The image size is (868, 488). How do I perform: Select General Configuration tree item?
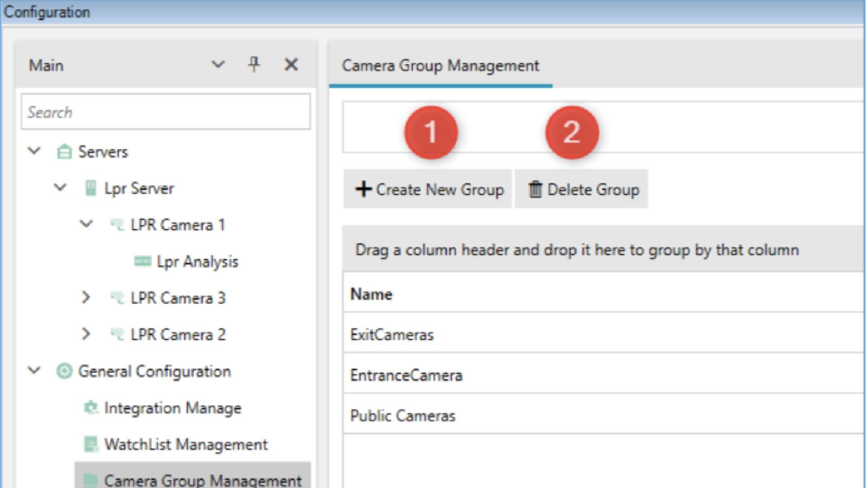(155, 371)
